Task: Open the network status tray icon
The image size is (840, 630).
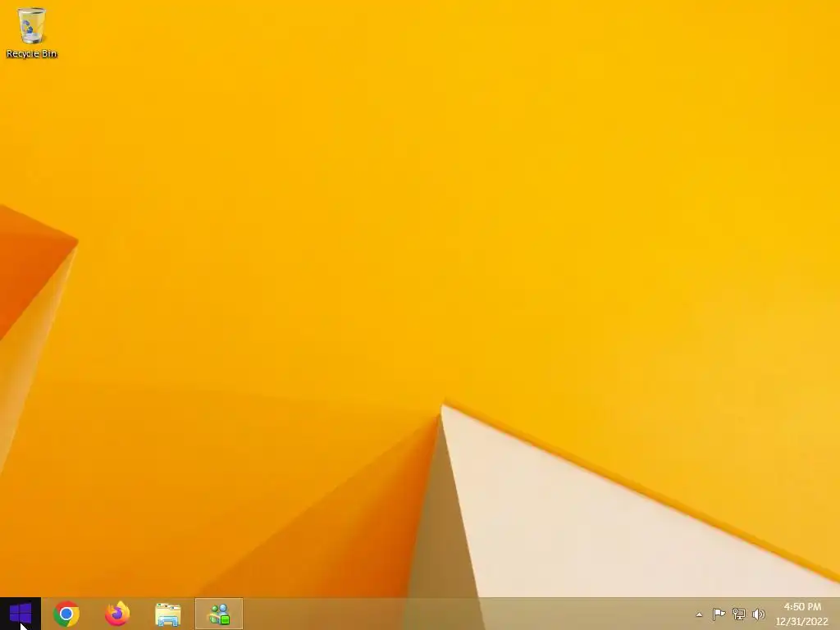Action: coord(739,614)
